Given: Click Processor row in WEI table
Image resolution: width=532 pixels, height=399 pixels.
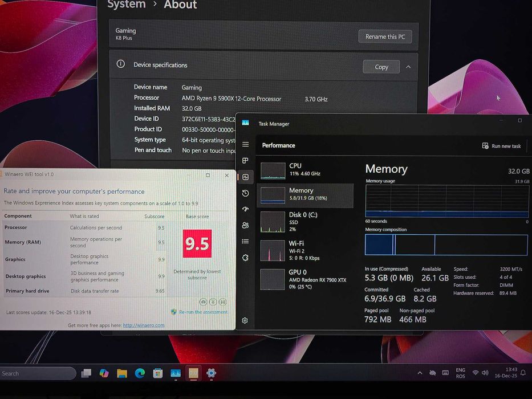Looking at the screenshot, I should click(x=84, y=227).
